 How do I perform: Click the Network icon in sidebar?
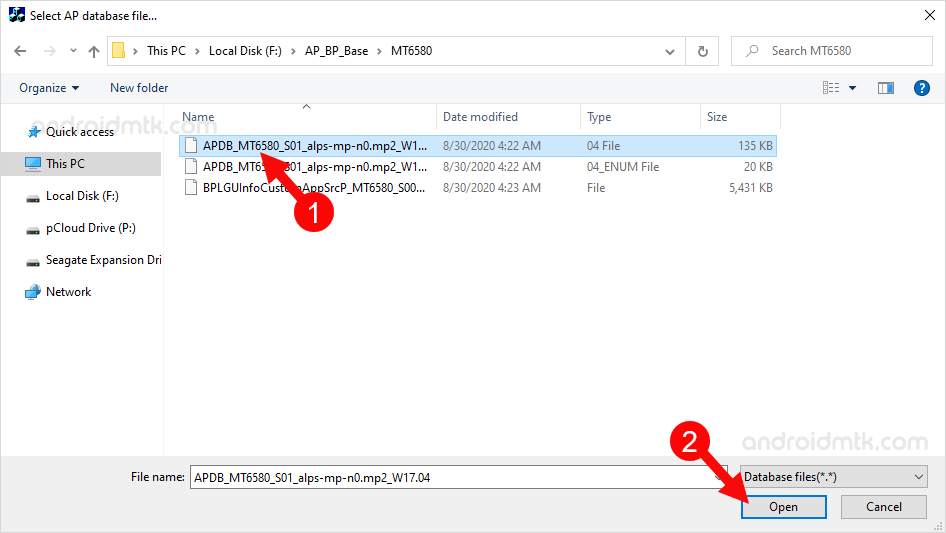tap(33, 292)
